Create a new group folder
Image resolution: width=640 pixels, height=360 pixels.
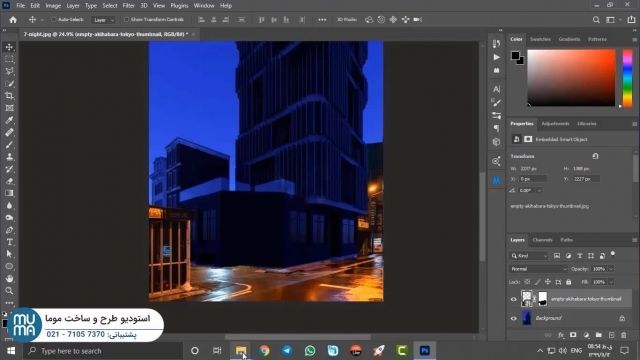click(598, 335)
